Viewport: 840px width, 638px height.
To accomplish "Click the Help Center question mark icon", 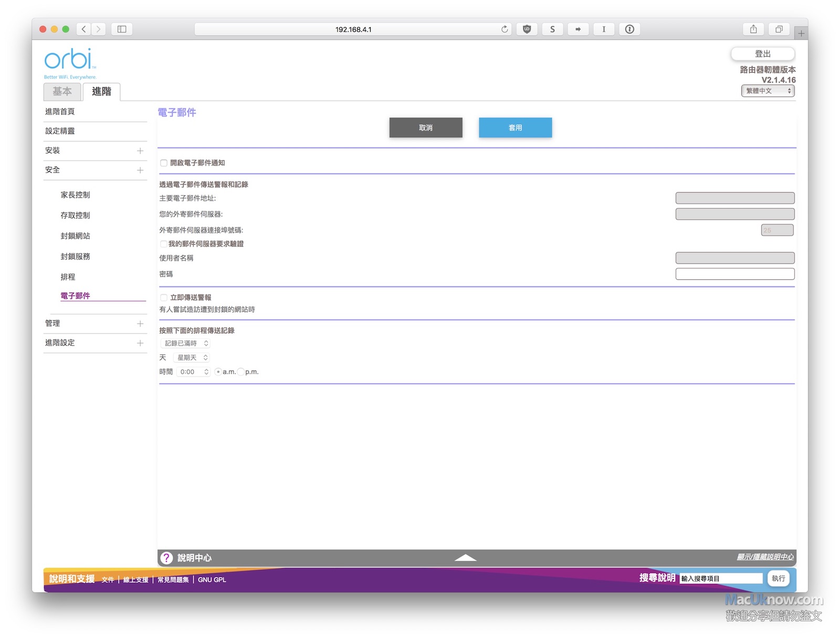I will click(166, 558).
